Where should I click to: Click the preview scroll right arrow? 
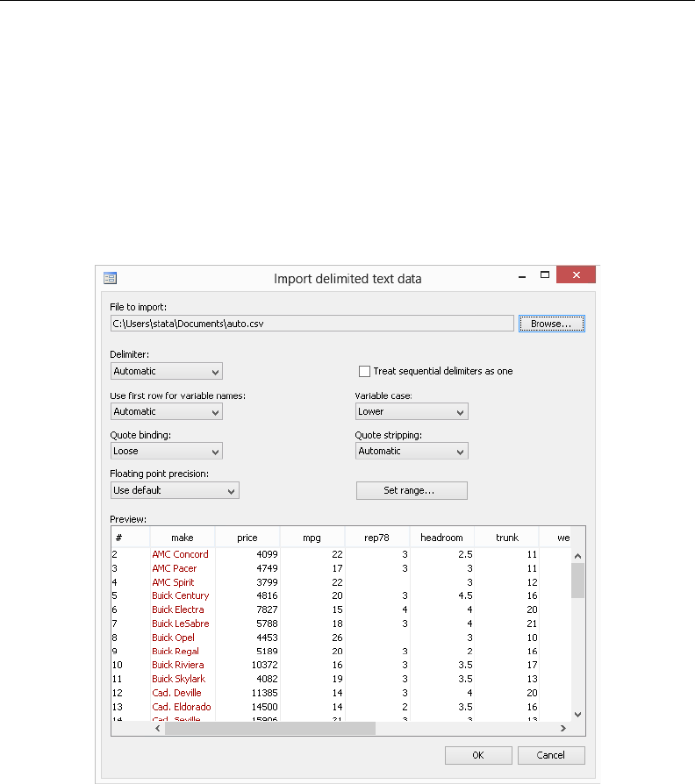click(563, 729)
